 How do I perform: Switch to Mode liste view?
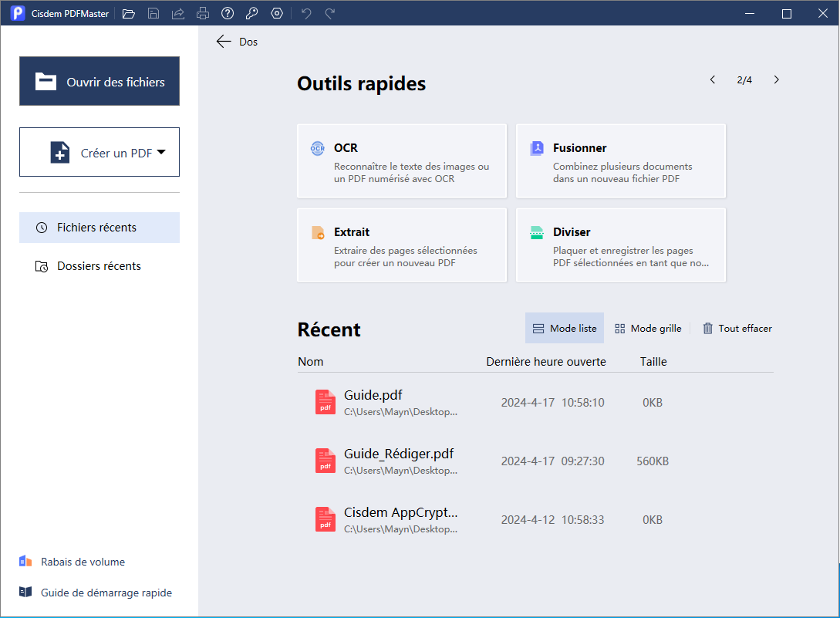565,328
